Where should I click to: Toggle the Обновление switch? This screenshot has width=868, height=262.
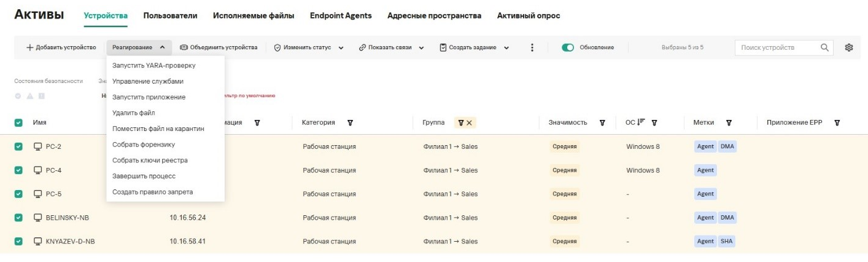568,47
